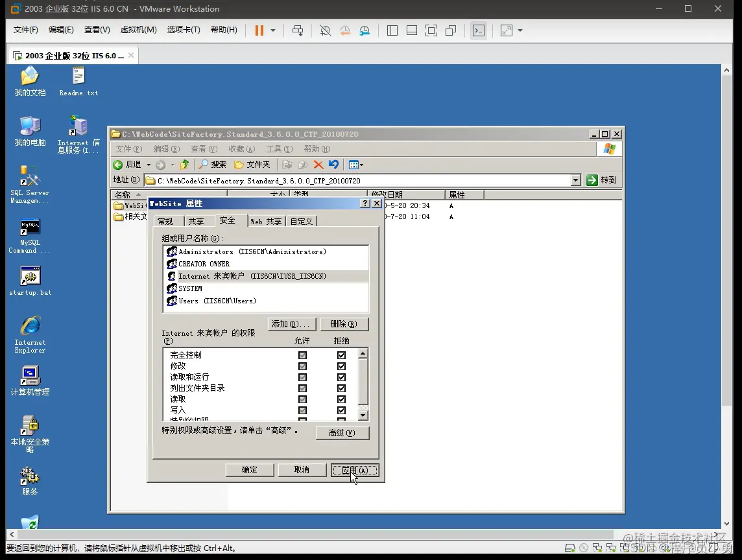Open 我的文档 desktop icon
Viewport: 742px width, 560px height.
[x=30, y=82]
